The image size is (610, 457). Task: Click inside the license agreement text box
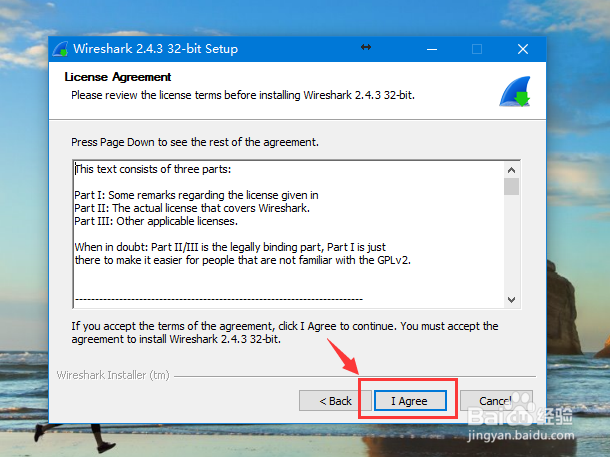click(296, 234)
